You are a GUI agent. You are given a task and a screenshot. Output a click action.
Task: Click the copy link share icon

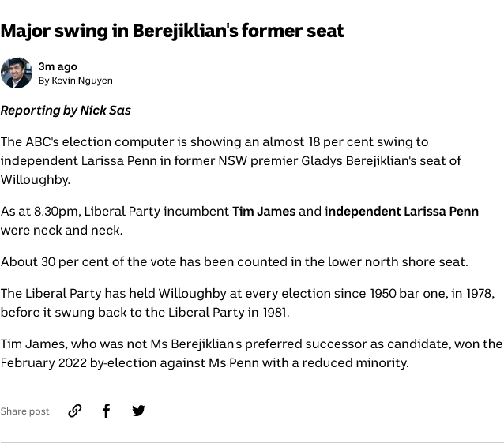coord(75,411)
